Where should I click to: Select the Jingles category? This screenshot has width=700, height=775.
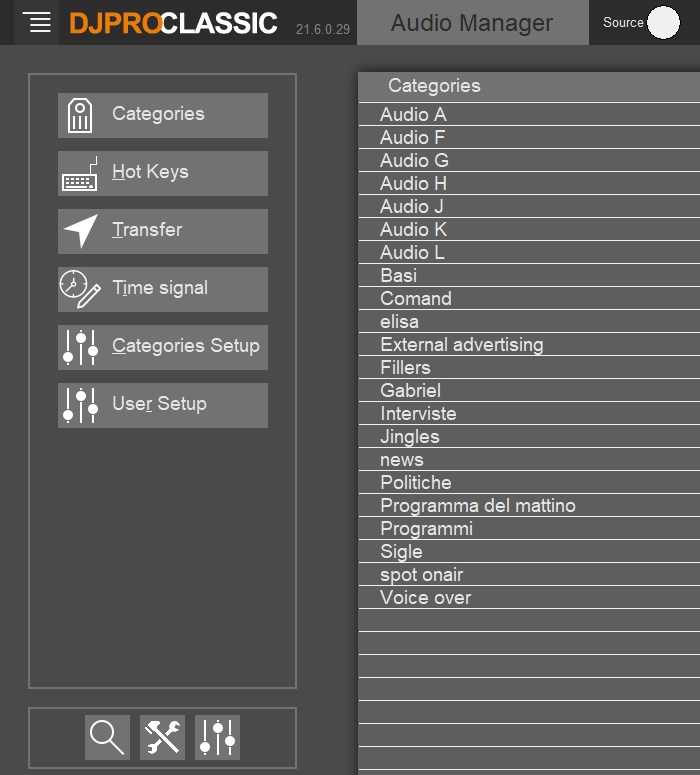click(409, 437)
